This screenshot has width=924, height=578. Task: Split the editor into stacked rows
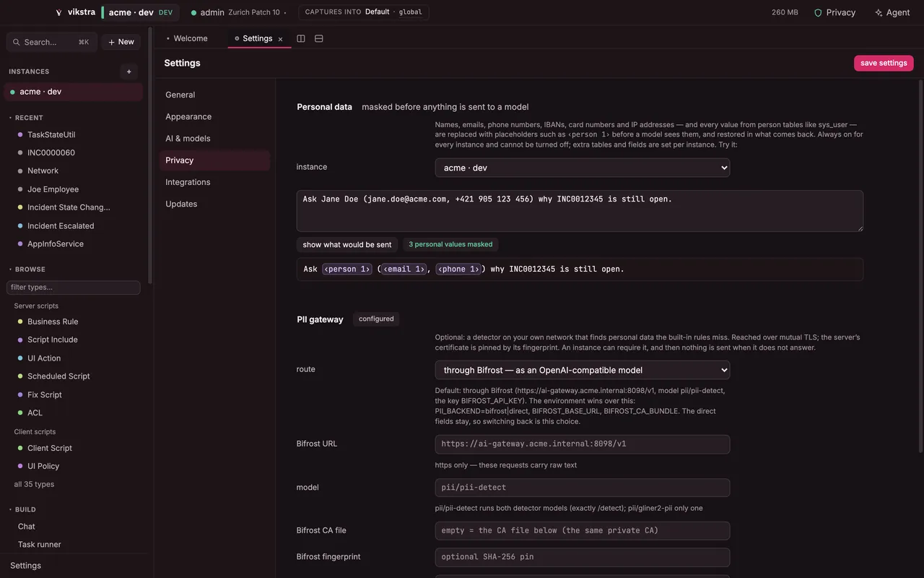coord(319,38)
